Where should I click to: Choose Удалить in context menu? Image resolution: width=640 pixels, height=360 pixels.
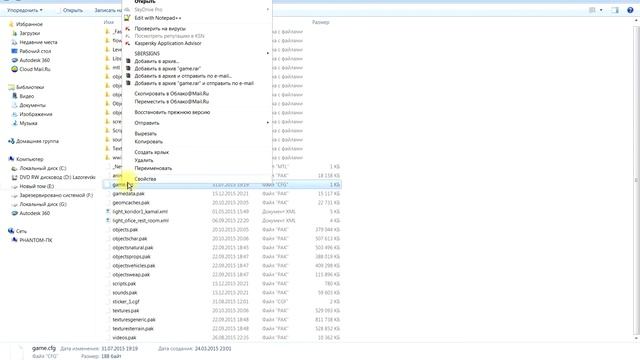(x=144, y=160)
